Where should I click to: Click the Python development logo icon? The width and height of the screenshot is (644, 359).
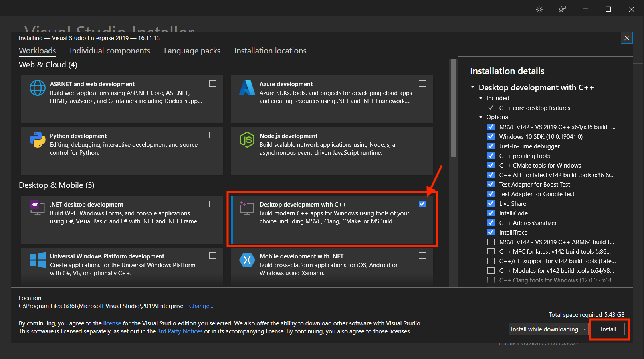click(x=38, y=140)
